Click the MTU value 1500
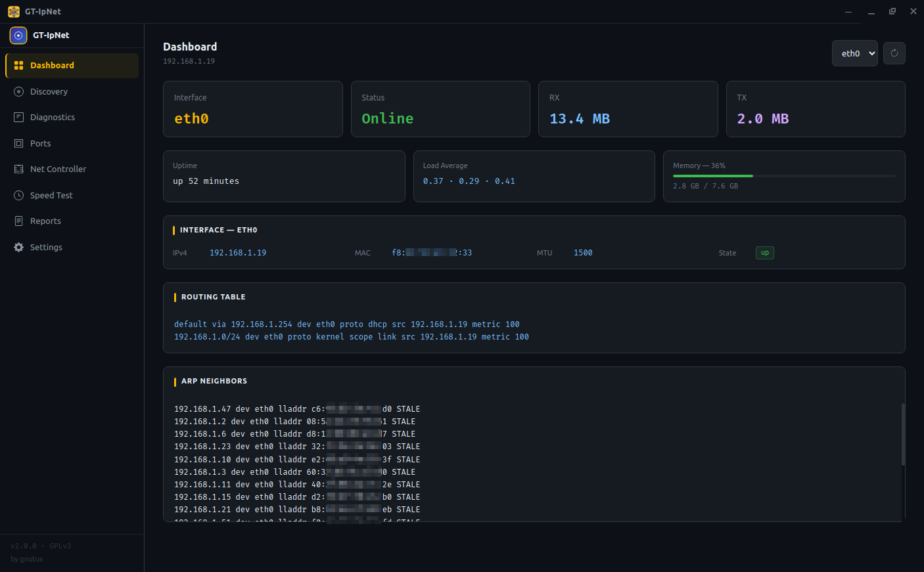Screen dimensions: 924x572 coord(583,253)
